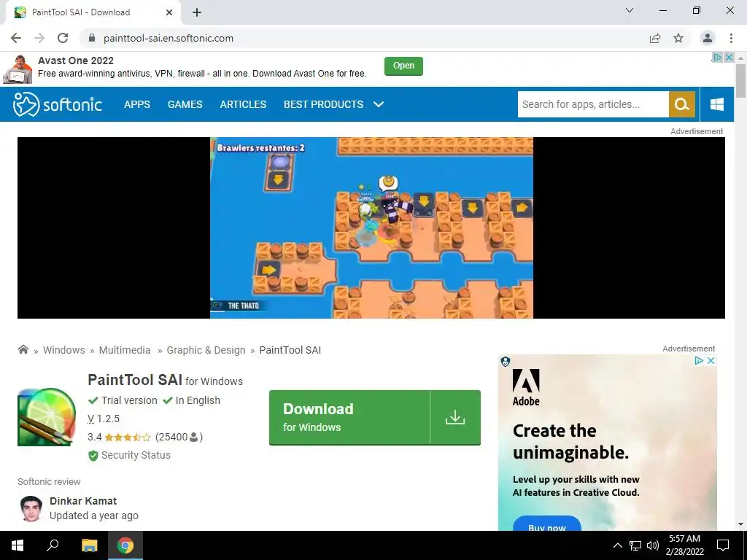Screen dimensions: 747x560
Task: Close the PaintTool SAI - Download tab
Action: tap(169, 12)
